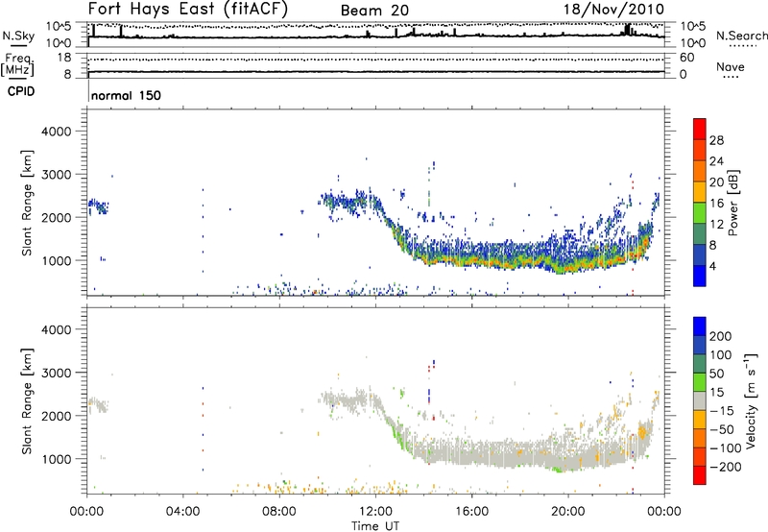The image size is (768, 532).
Task: Click 'Slant Range [km]' label of power panel
Action: pos(27,203)
